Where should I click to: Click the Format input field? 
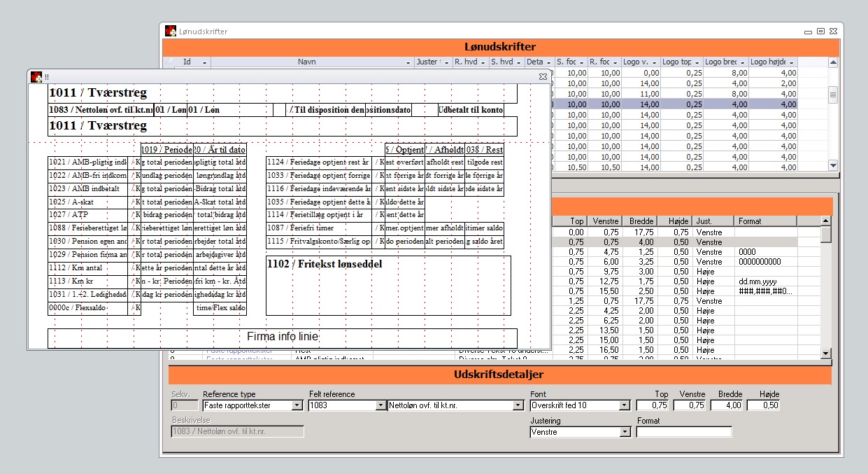coord(683,432)
